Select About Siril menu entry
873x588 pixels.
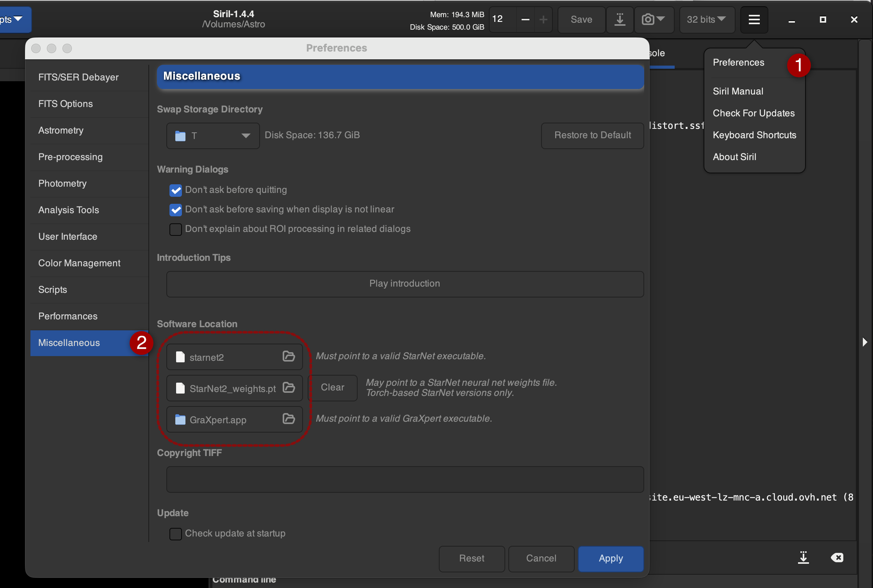734,157
